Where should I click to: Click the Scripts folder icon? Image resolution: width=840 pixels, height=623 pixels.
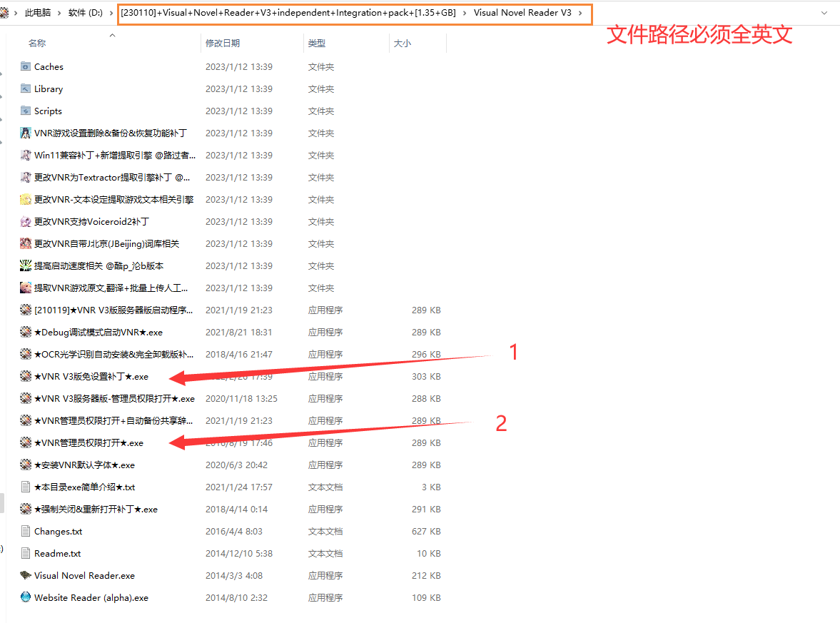26,111
